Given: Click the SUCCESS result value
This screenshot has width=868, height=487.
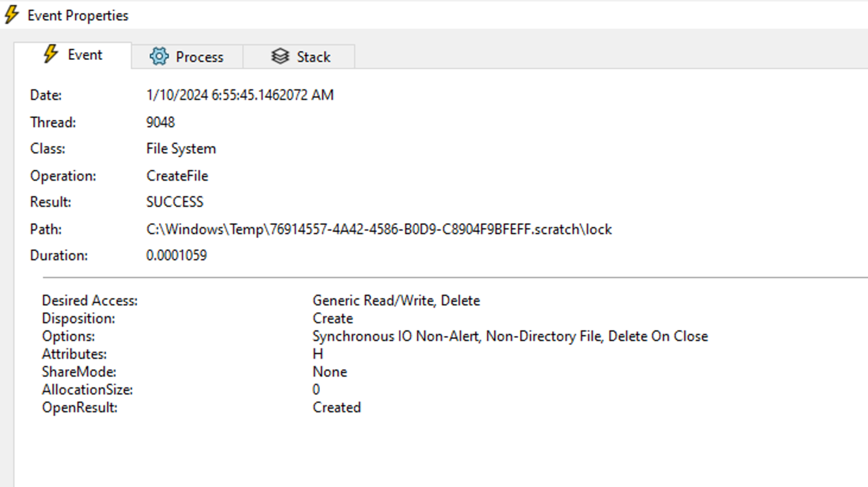Looking at the screenshot, I should point(175,202).
